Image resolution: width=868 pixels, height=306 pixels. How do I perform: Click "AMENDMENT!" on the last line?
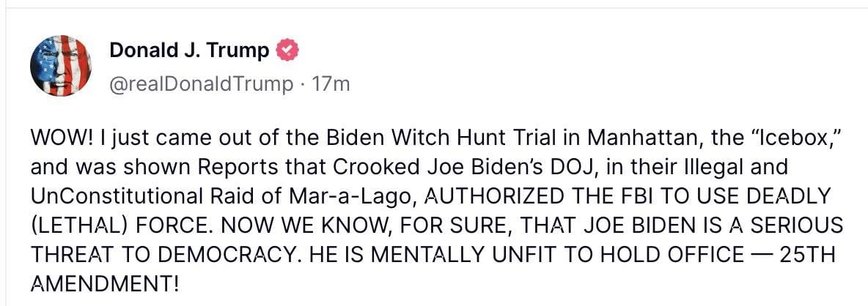105,283
